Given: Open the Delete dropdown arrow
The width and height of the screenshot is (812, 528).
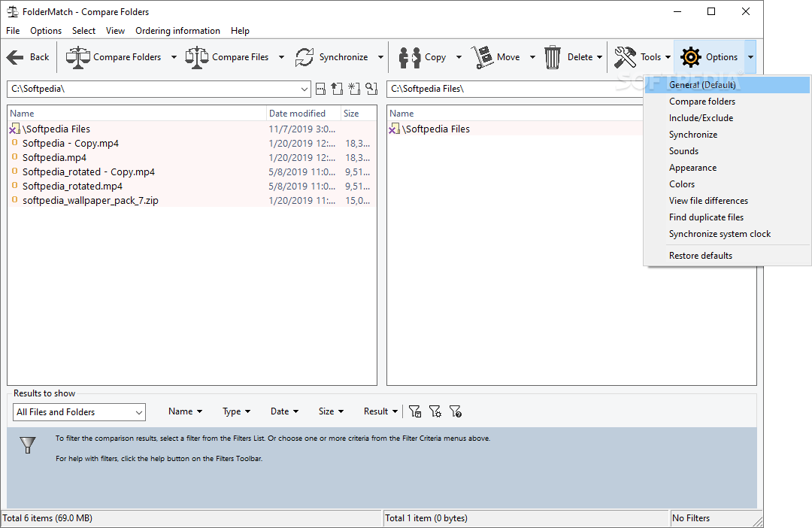Looking at the screenshot, I should (x=600, y=57).
